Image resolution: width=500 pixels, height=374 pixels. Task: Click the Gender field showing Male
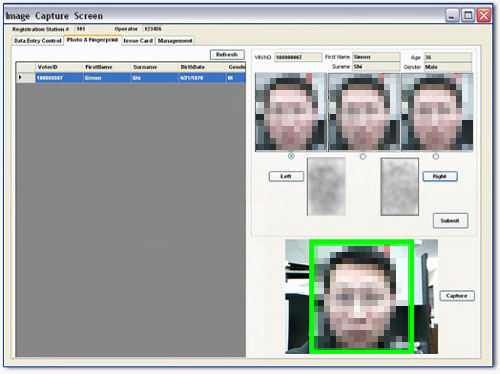click(448, 67)
